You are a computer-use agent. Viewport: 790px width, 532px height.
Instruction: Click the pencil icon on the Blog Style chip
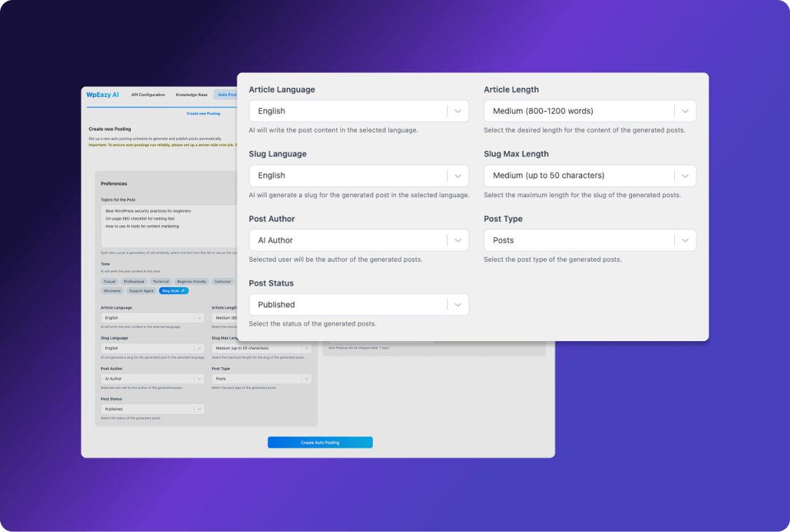click(x=183, y=291)
